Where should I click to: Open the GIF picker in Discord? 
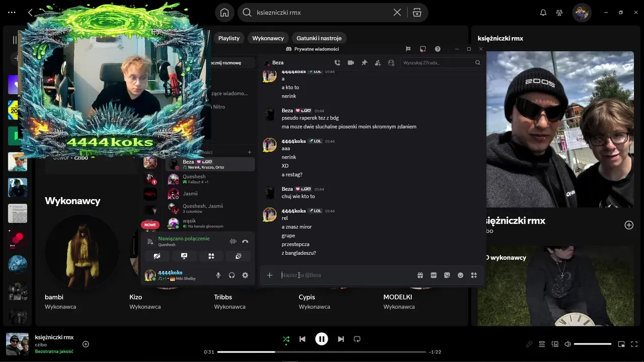[x=434, y=275]
